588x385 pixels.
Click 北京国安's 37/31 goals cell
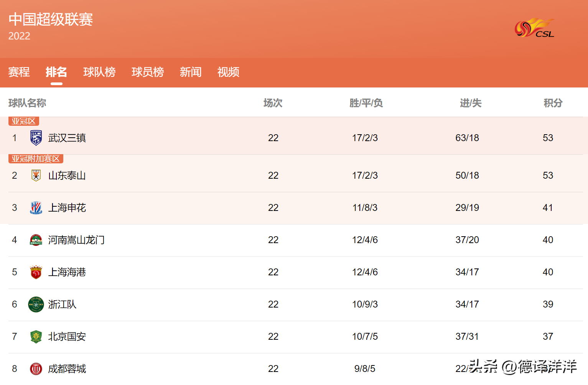(x=467, y=336)
